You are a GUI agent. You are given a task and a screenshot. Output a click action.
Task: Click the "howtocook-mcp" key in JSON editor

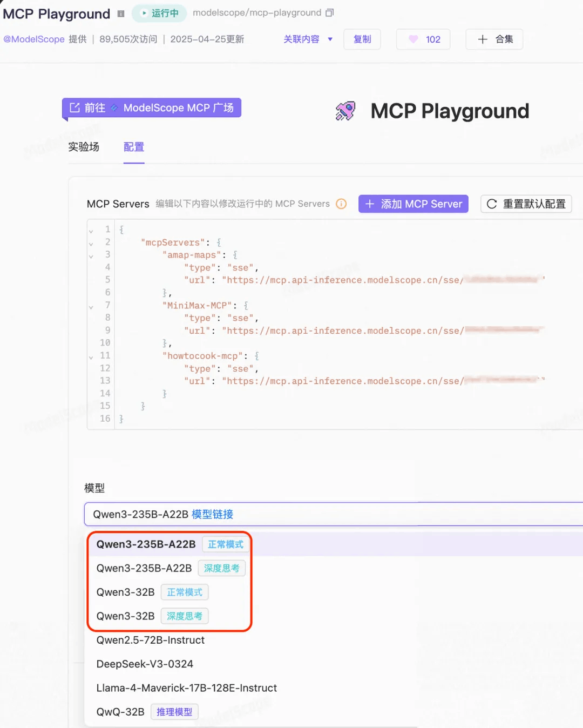click(202, 356)
